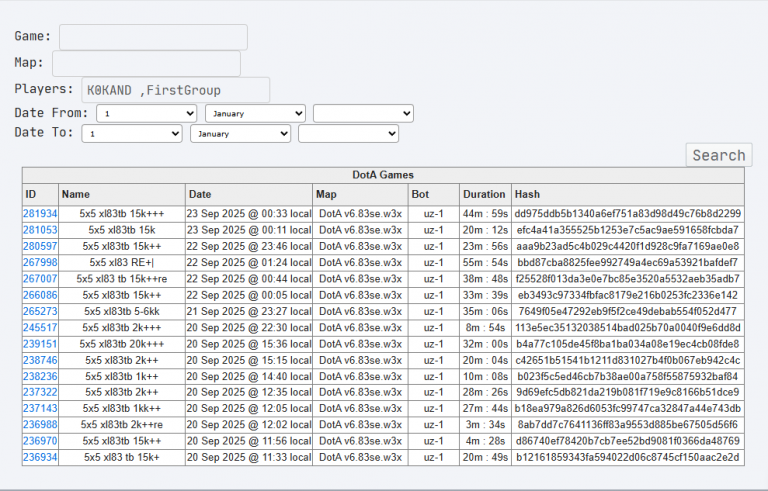The width and height of the screenshot is (768, 491).
Task: Focus the Players field containing K0KAND
Action: (176, 90)
